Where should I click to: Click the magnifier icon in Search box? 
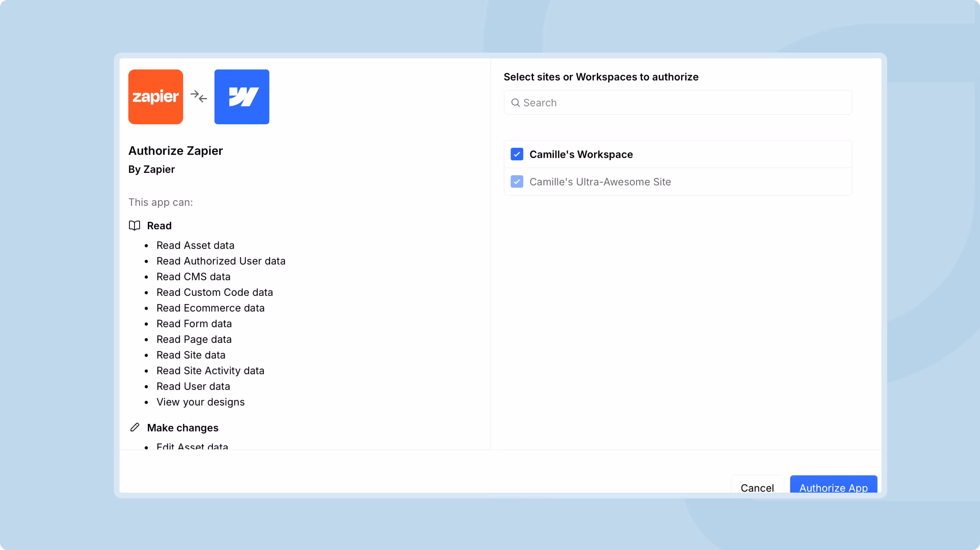coord(516,103)
